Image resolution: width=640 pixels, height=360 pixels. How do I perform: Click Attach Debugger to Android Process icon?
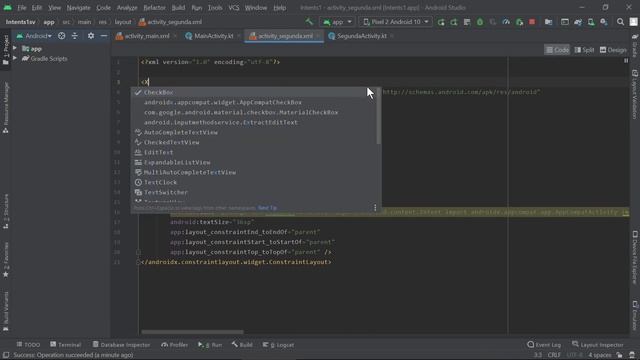coord(519,22)
